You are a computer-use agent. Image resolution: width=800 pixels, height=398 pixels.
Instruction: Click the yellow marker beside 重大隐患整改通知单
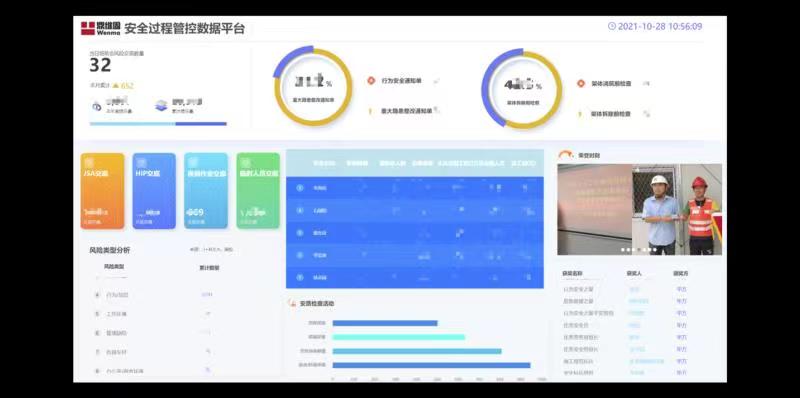tap(370, 111)
